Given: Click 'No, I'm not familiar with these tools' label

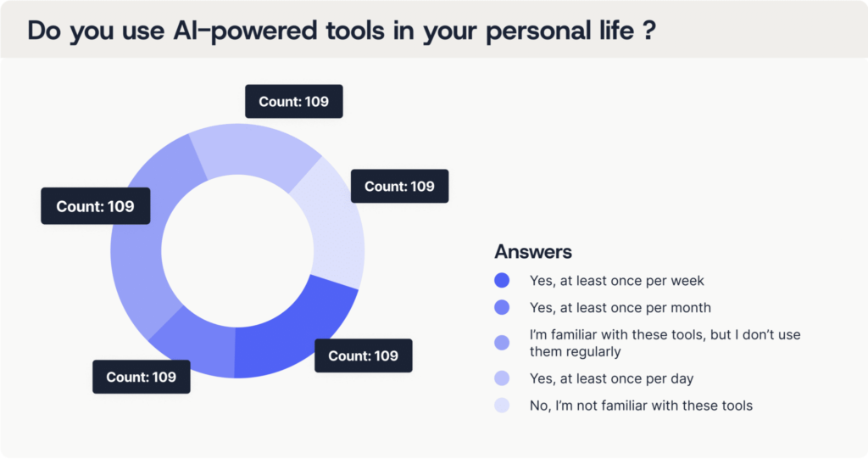Looking at the screenshot, I should point(641,406).
